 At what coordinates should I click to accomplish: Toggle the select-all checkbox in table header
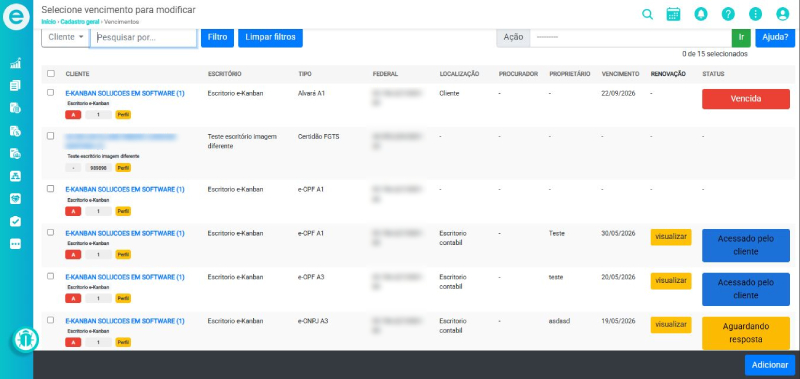click(x=51, y=73)
